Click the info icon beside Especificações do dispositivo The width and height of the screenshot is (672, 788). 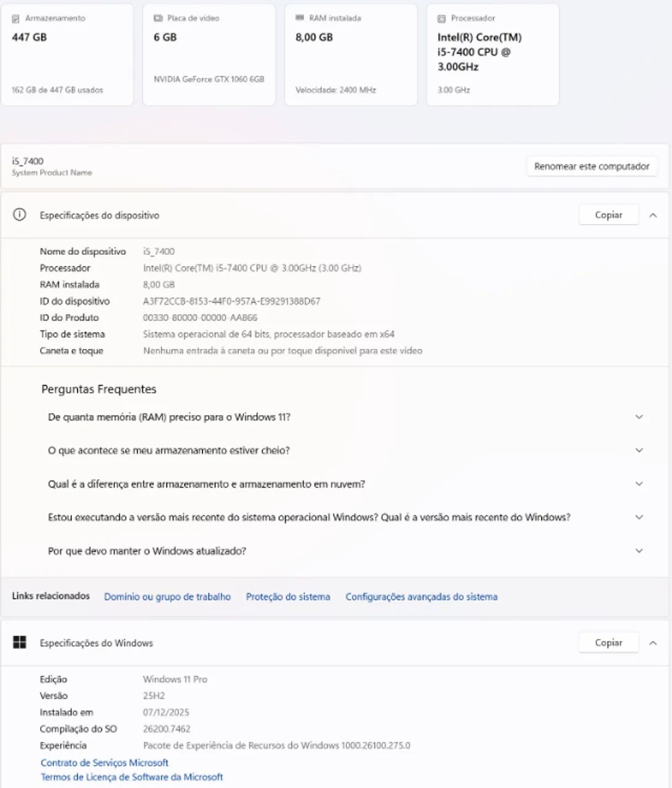pyautogui.click(x=20, y=215)
